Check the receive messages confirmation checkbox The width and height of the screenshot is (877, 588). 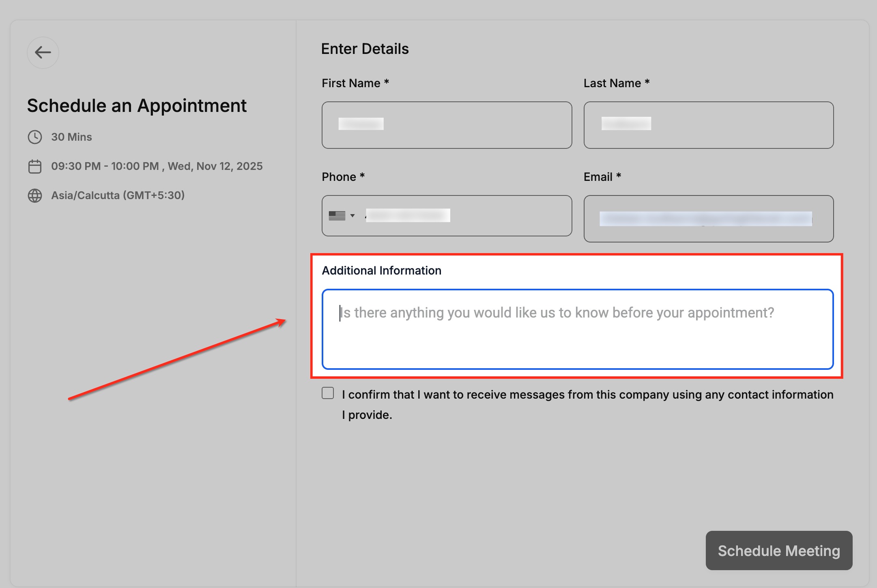point(328,393)
